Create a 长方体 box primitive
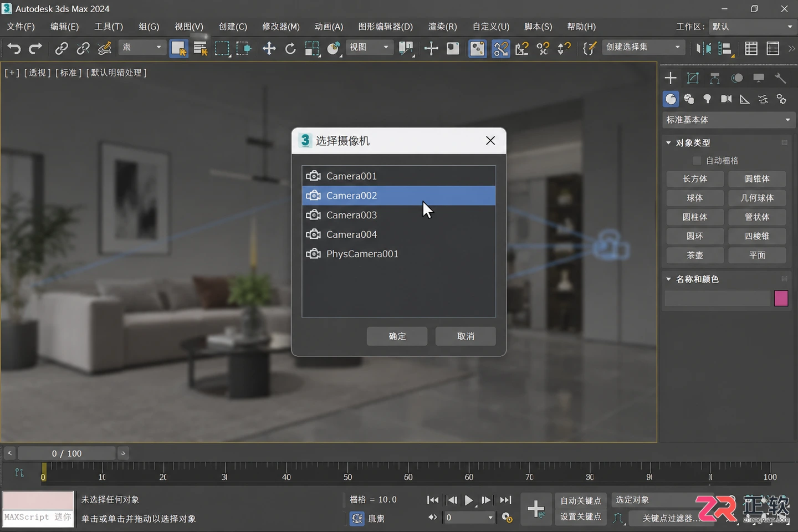The width and height of the screenshot is (798, 532). 695,179
